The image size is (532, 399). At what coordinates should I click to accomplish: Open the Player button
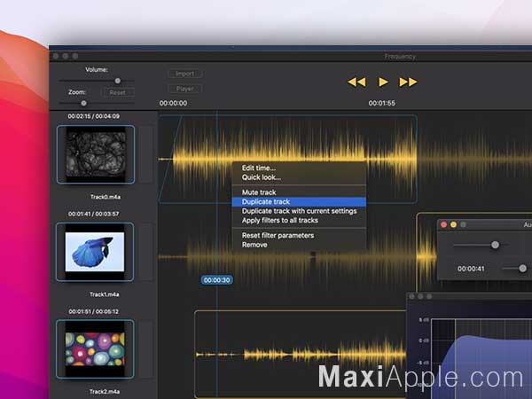coord(185,89)
